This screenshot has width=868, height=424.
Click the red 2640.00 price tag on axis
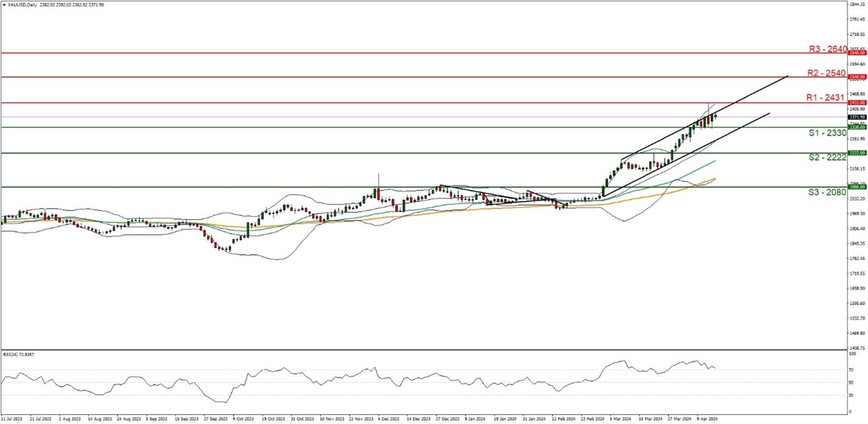point(856,53)
